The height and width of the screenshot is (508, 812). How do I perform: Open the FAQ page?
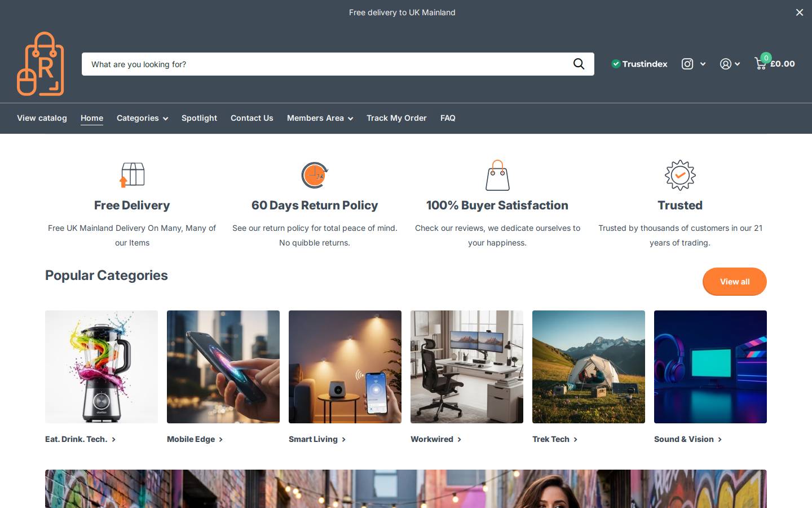tap(448, 118)
